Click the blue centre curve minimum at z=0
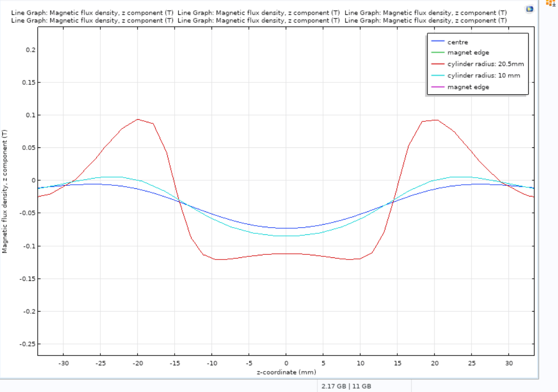Screen dimensions: 558x392 [x=286, y=228]
